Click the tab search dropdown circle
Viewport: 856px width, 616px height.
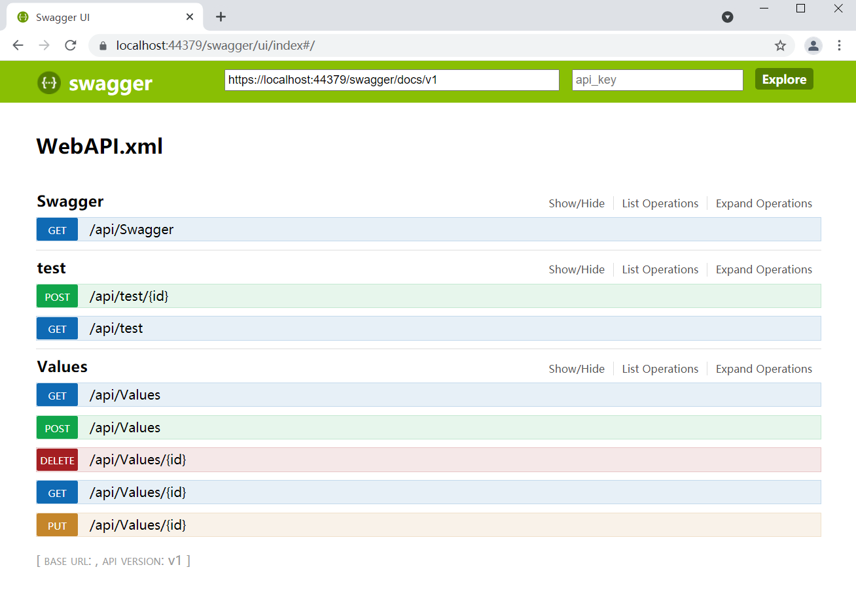point(727,17)
